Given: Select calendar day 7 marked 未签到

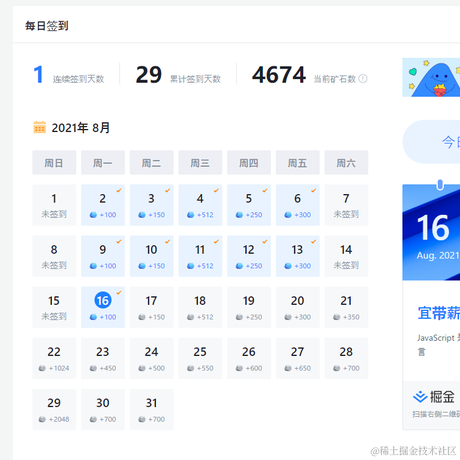Looking at the screenshot, I should pyautogui.click(x=346, y=205).
